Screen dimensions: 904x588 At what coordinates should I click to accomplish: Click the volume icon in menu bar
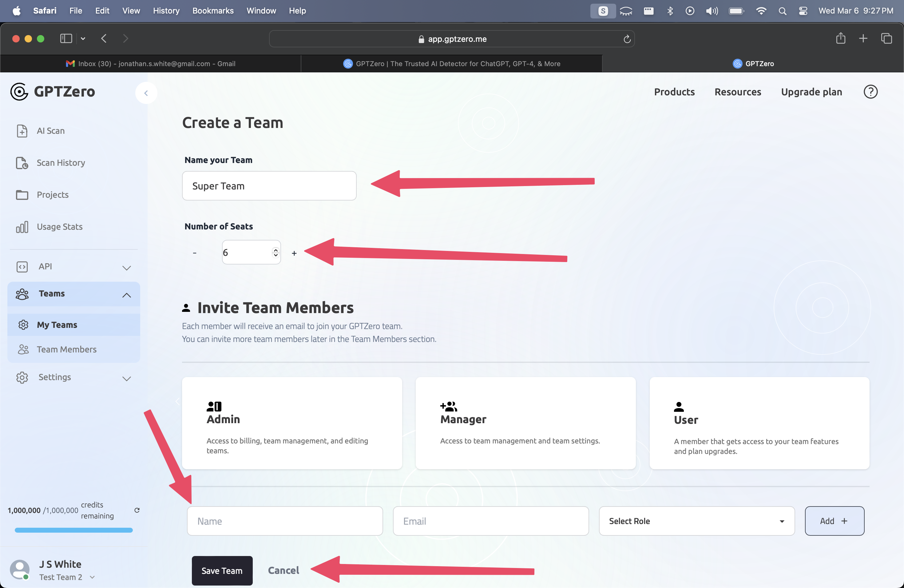712,11
